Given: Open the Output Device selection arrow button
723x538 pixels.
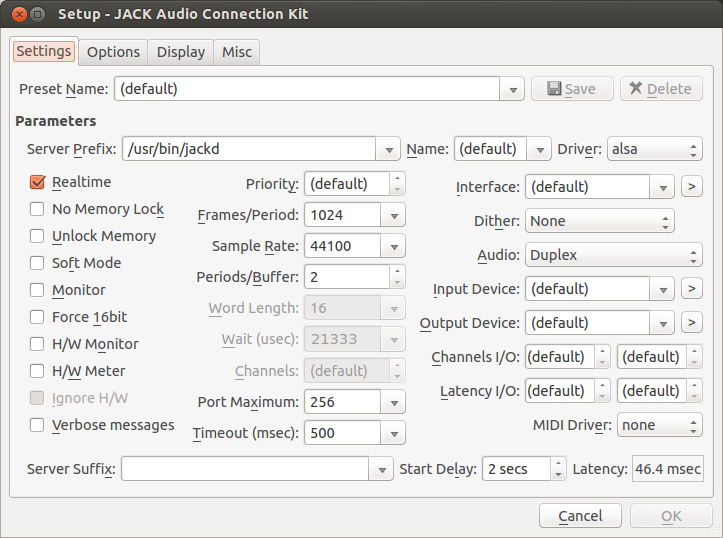Looking at the screenshot, I should [x=692, y=323].
